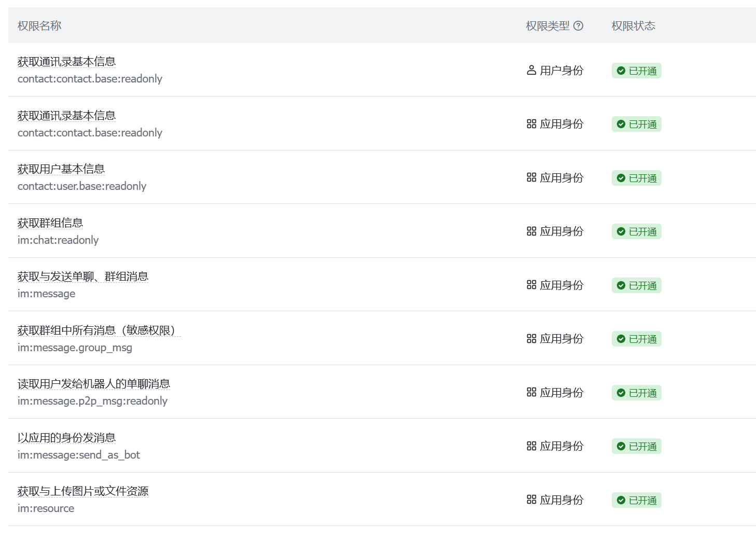Click green check icon in 获取用户基本信息 row
The height and width of the screenshot is (539, 756).
click(621, 178)
